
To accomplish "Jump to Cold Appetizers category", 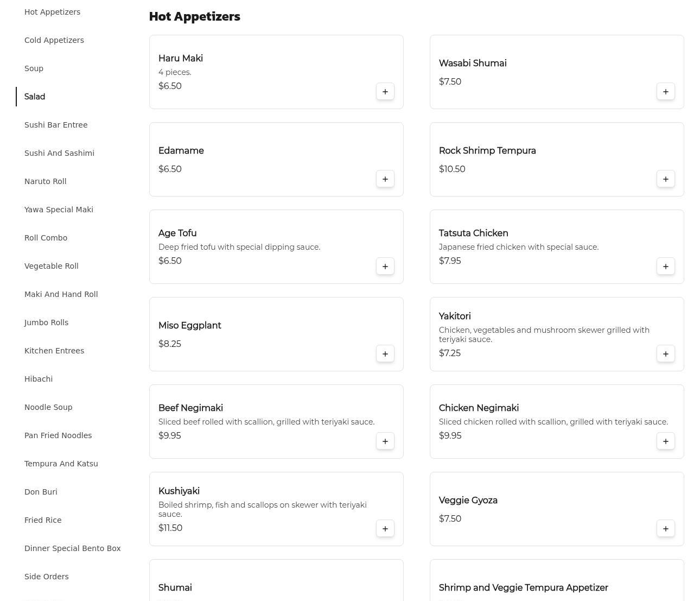I will 54,40.
